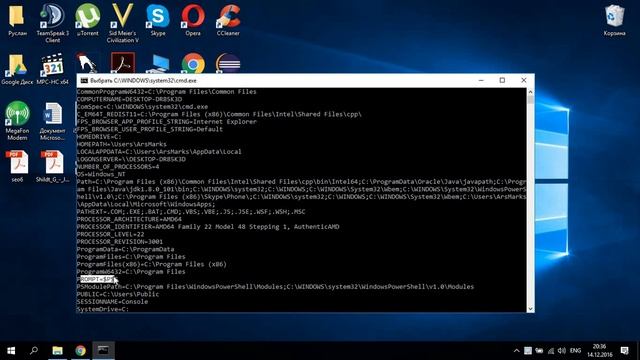Open the uTorrent desktop shortcut
640x360 pixels.
[x=87, y=20]
